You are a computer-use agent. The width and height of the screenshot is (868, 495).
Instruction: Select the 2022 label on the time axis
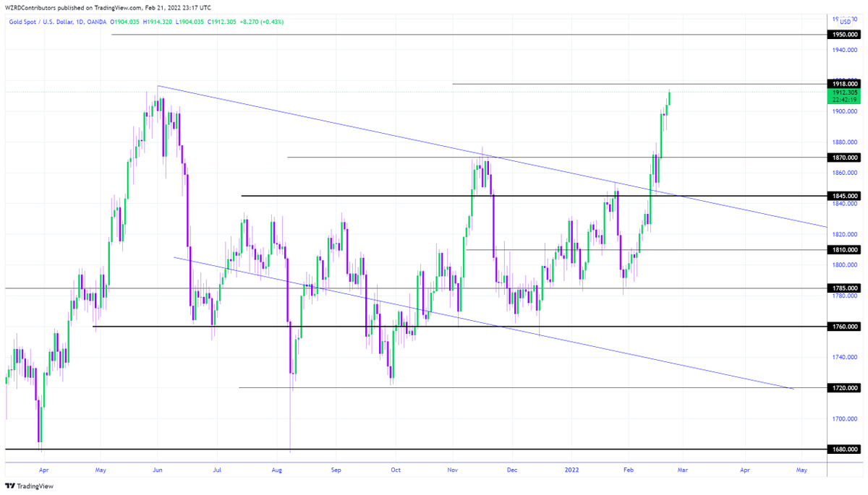tap(572, 470)
